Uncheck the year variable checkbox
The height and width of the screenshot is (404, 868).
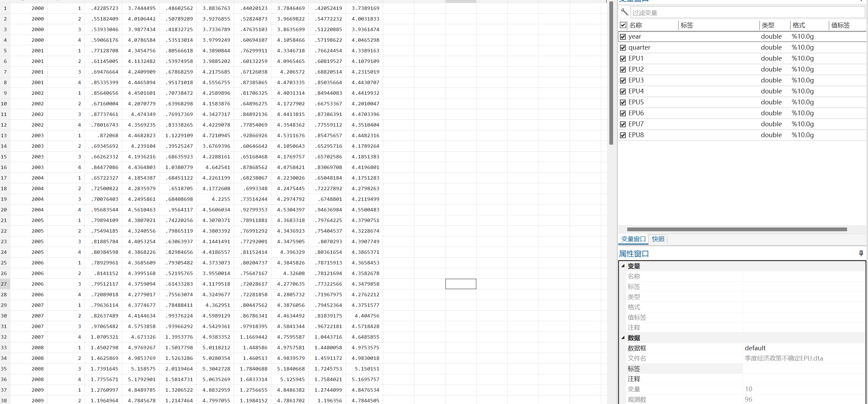click(623, 37)
